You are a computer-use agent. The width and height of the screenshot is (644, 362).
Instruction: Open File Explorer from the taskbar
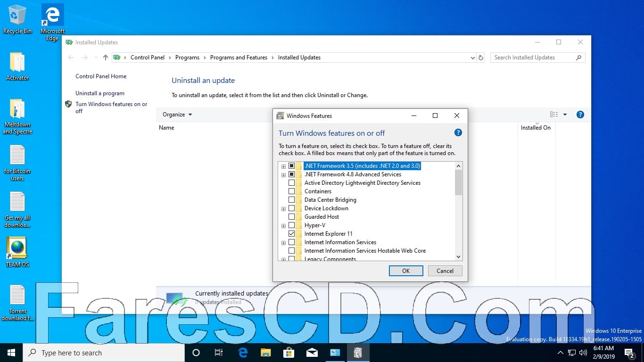click(266, 353)
